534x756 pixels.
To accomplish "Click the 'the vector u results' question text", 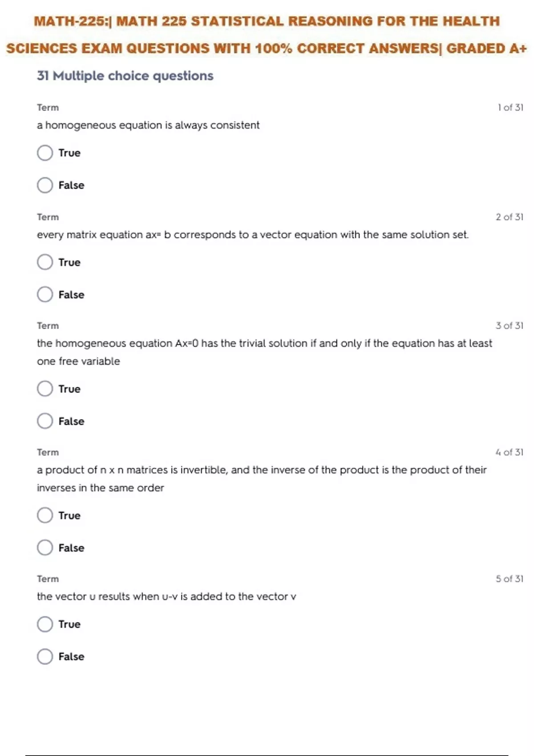I will coord(166,597).
